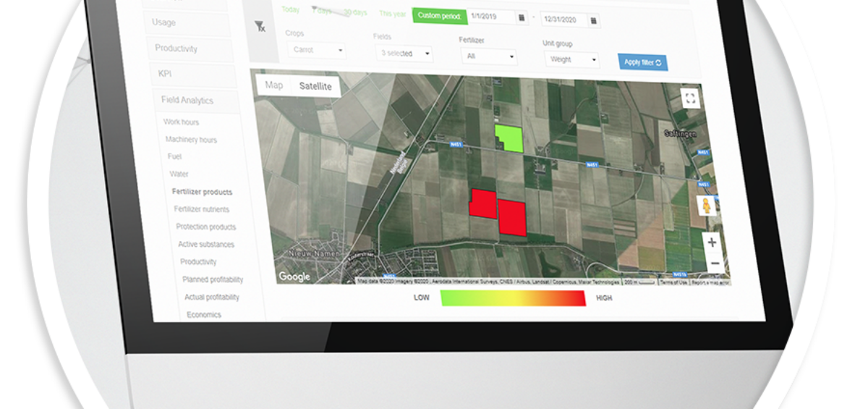Screen dimensions: 868x409
Task: Switch map to Map view
Action: point(274,85)
